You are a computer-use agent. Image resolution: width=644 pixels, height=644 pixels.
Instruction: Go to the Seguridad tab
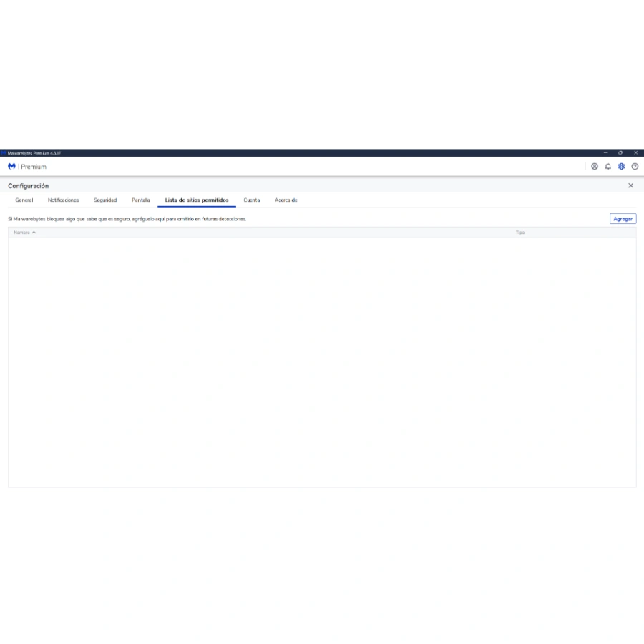(x=105, y=200)
